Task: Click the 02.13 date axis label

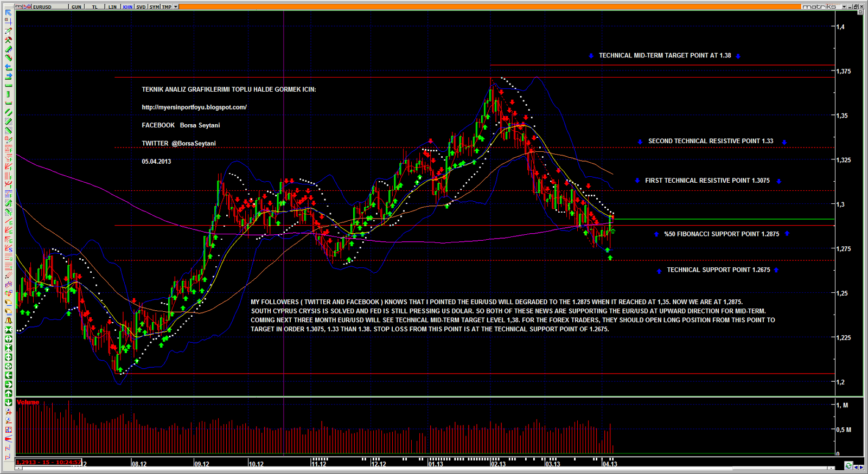Action: (x=498, y=464)
